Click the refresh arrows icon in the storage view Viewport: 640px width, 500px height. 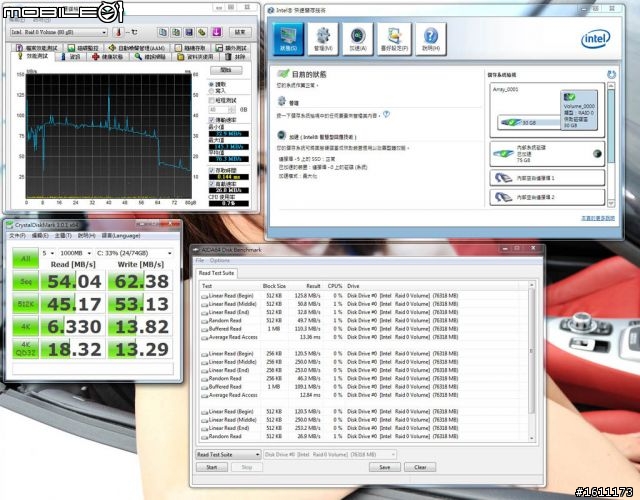point(611,75)
